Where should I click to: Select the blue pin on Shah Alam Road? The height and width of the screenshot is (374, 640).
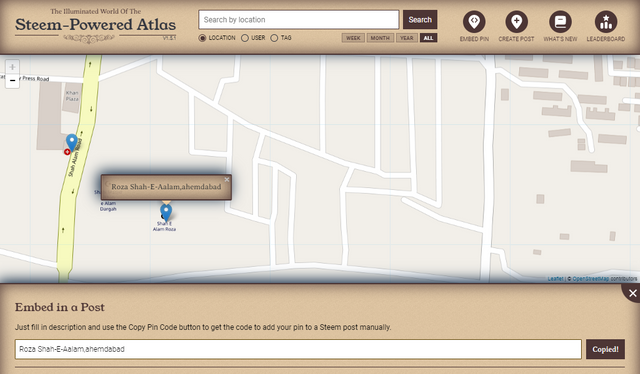pos(72,142)
